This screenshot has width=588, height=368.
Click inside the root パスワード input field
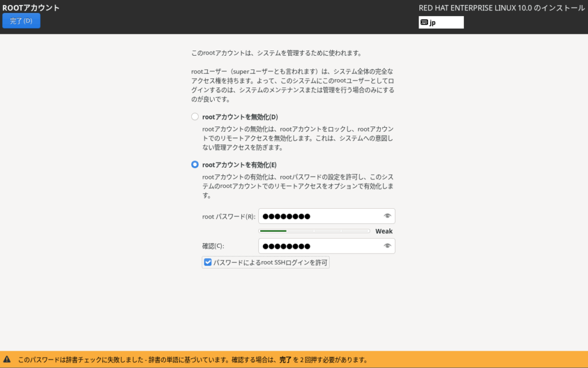click(x=319, y=216)
